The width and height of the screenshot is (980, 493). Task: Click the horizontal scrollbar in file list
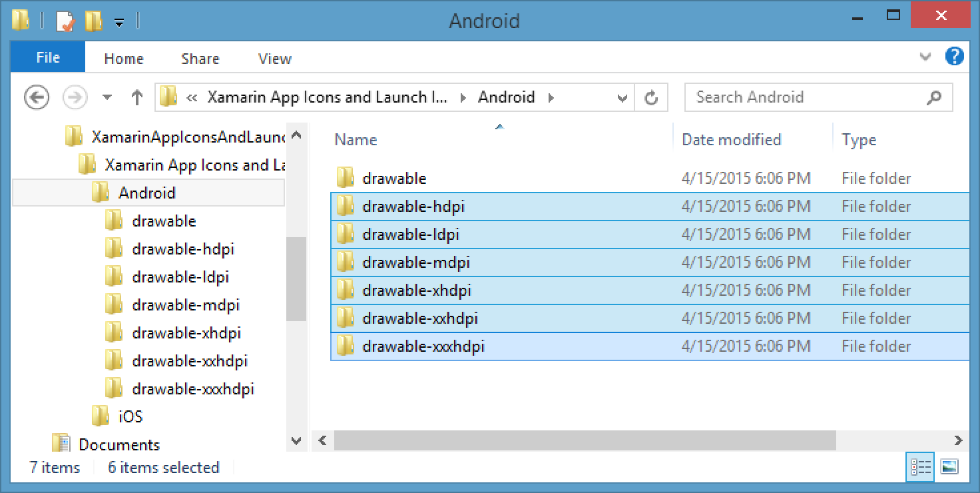[x=585, y=440]
